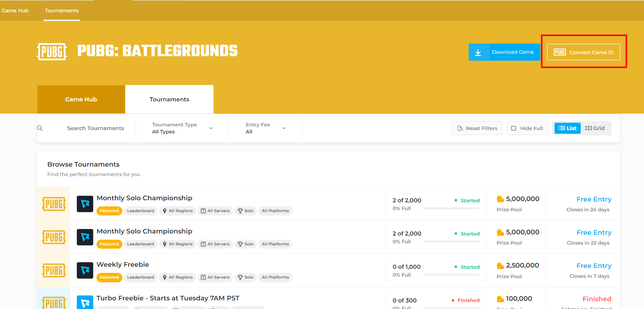Click the organizer logo next to Turbo Freebie
Viewport: 644px width, 309px height.
(85, 302)
